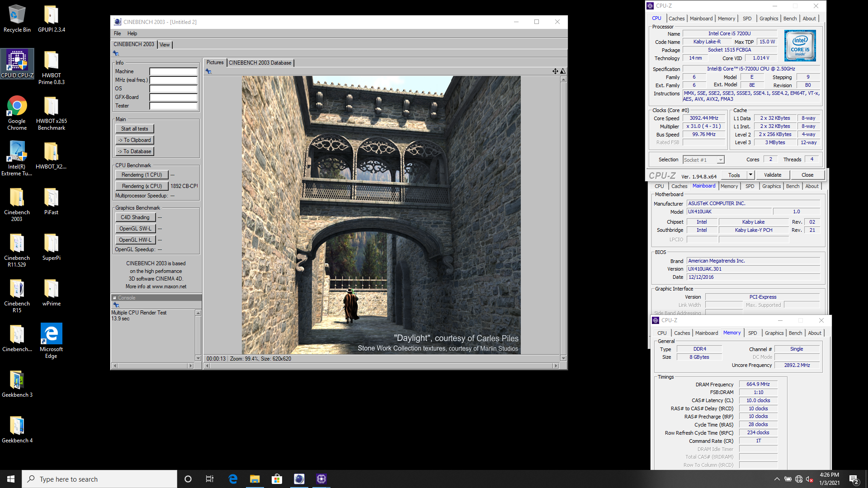Run the OpenGL HW-L benchmark

(135, 240)
